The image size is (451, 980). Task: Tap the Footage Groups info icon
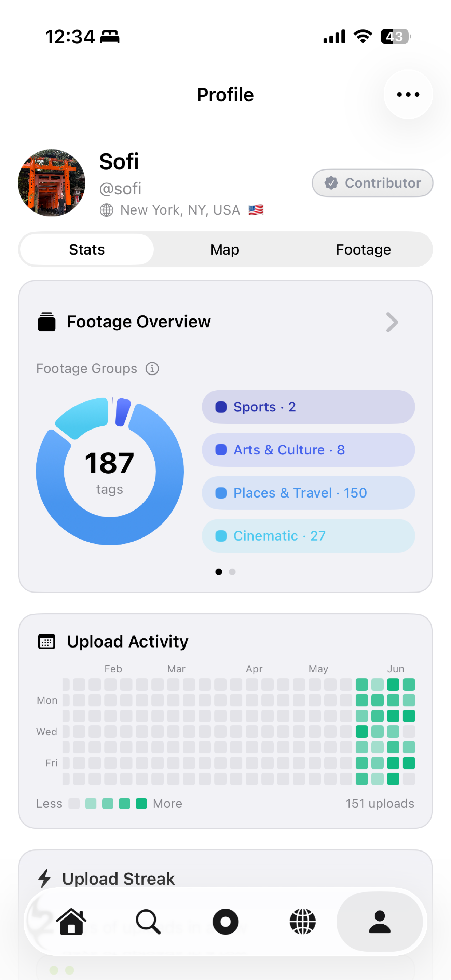coord(152,368)
